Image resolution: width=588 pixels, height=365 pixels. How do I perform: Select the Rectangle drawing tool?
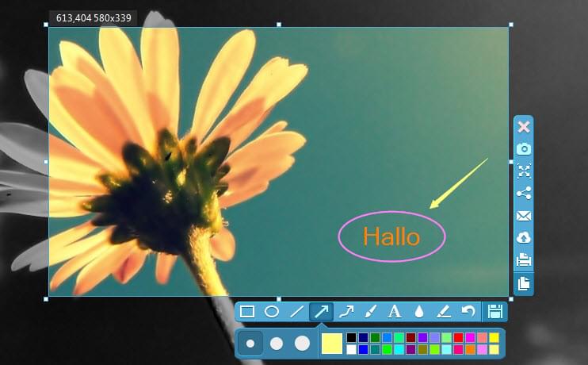pyautogui.click(x=247, y=312)
